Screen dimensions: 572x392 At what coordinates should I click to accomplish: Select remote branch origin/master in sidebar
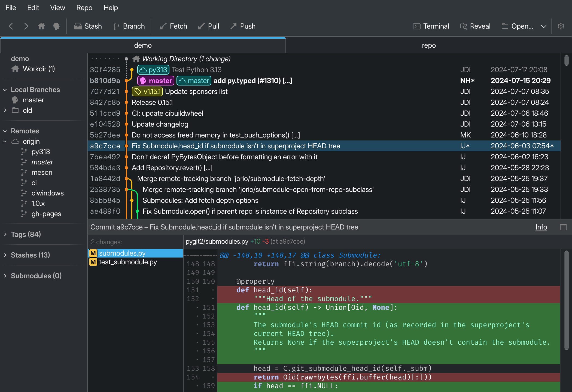pos(44,162)
